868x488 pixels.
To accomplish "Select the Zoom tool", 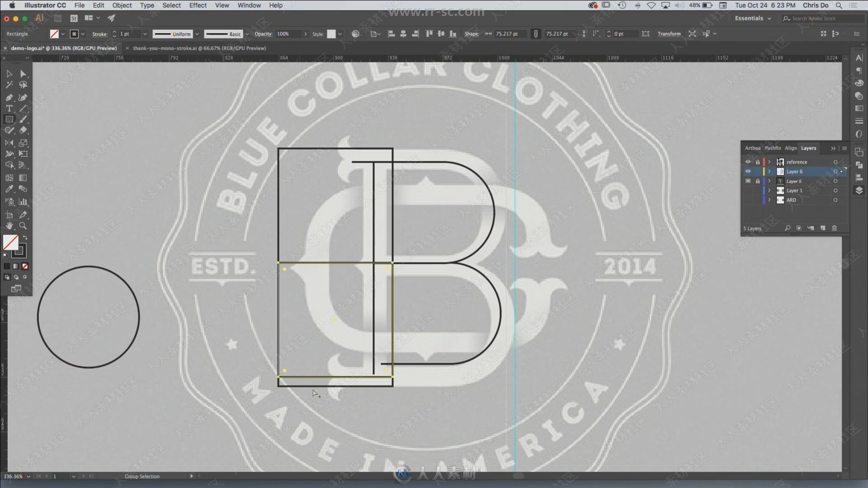I will click(23, 226).
